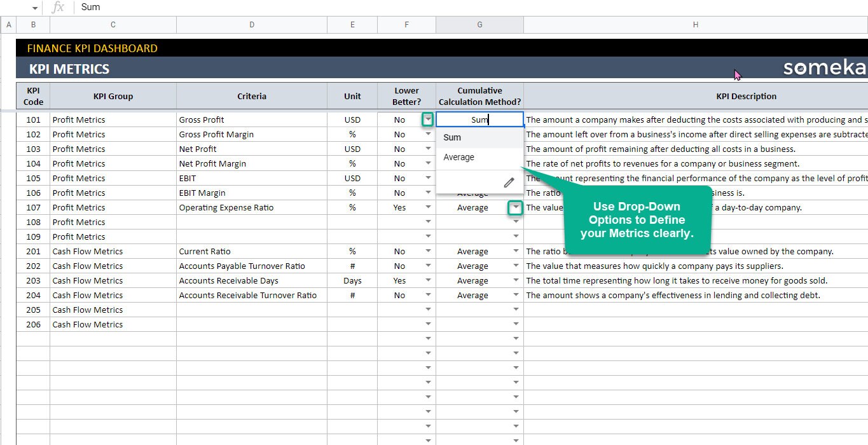
Task: Select column D header
Action: [252, 25]
